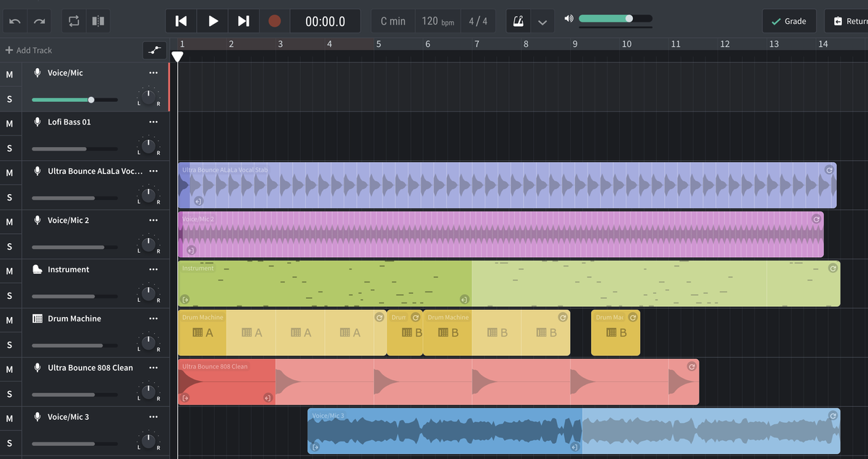868x459 pixels.
Task: Toggle the cycle loop mode
Action: pyautogui.click(x=74, y=21)
